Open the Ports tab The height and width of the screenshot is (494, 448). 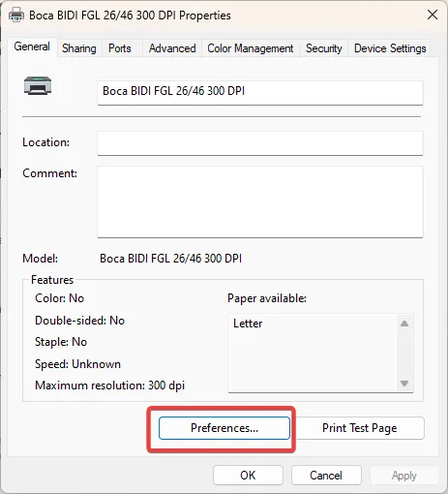(120, 48)
